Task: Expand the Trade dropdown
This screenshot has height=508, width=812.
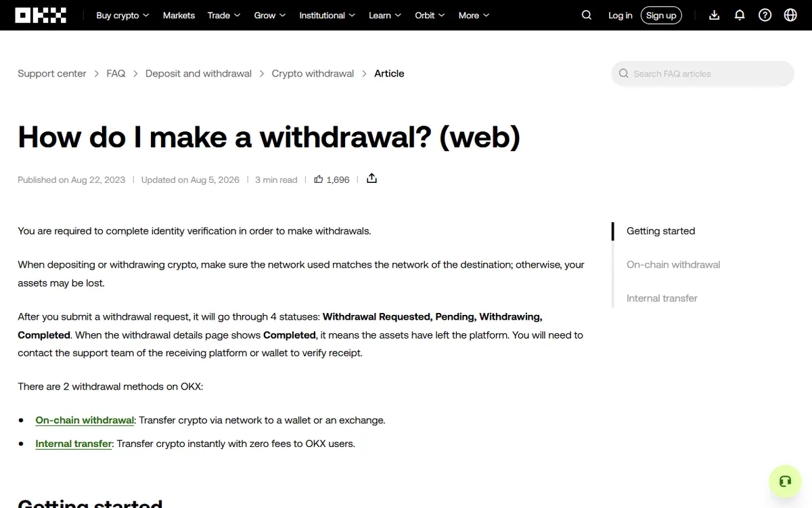Action: pos(224,15)
